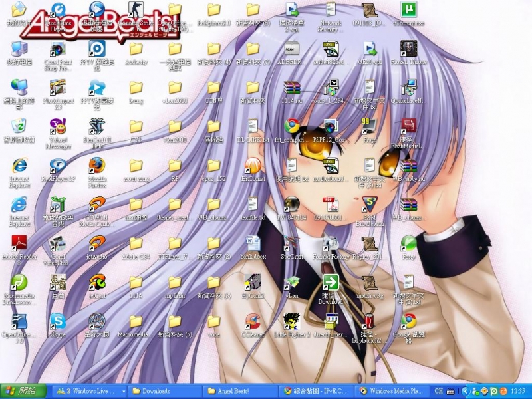This screenshot has height=399, width=532.
Task: Select the match.w3g replay file
Action: (370, 283)
